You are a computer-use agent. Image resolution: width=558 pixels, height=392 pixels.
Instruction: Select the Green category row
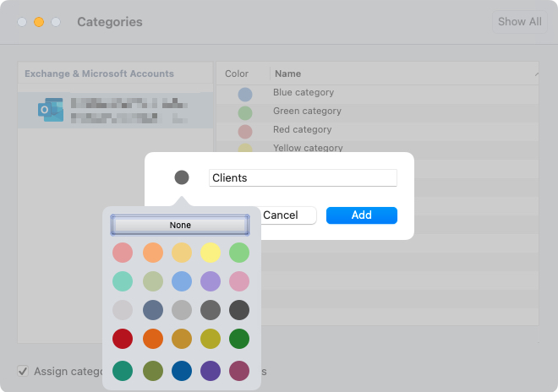tap(377, 112)
